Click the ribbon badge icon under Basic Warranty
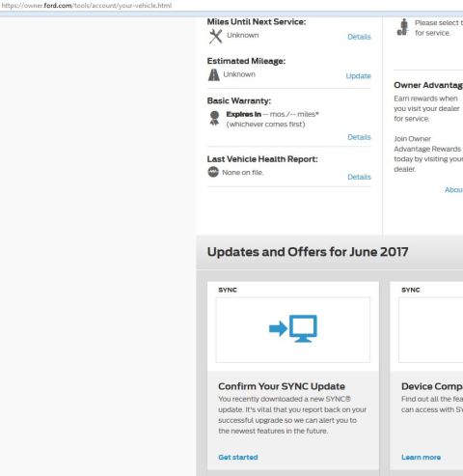The image size is (463, 476). pos(214,118)
